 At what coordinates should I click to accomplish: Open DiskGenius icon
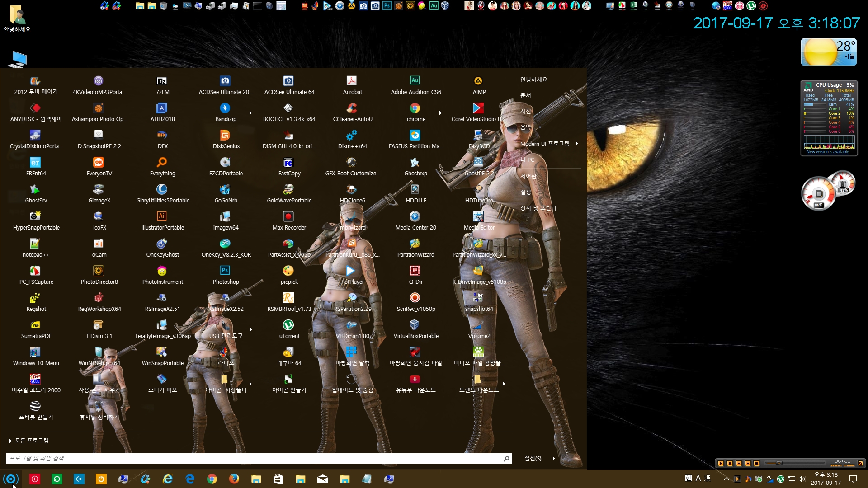click(226, 140)
